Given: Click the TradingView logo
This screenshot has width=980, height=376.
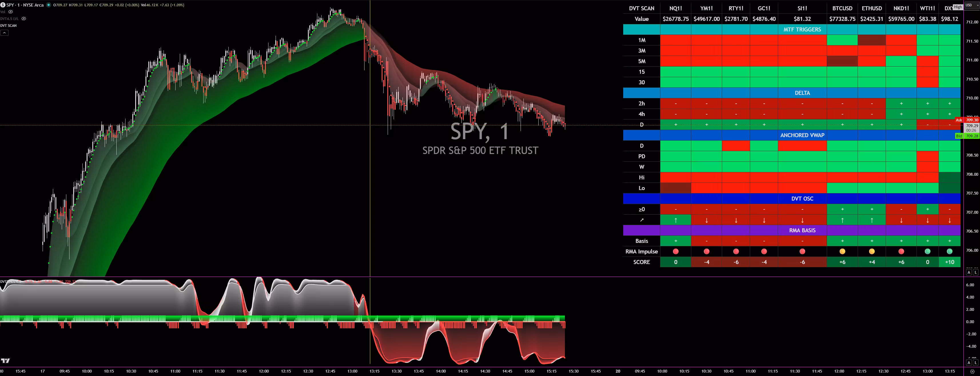Looking at the screenshot, I should tap(5, 360).
